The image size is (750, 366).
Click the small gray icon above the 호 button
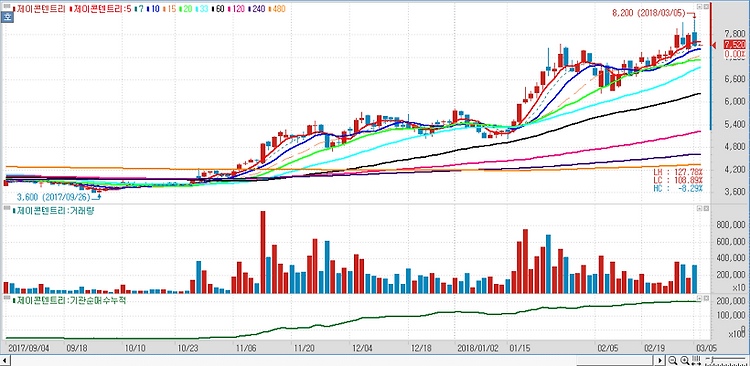click(7, 6)
